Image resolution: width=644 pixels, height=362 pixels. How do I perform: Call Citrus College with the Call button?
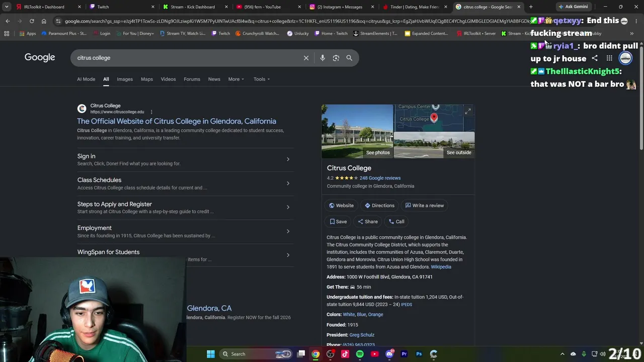tap(396, 222)
